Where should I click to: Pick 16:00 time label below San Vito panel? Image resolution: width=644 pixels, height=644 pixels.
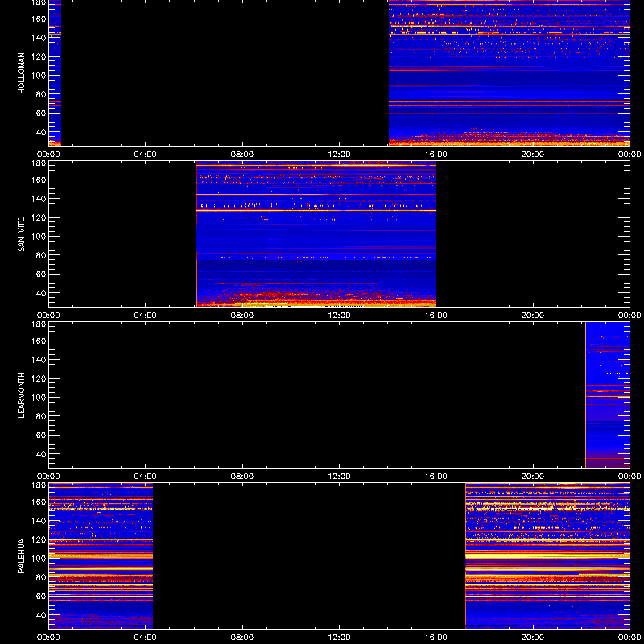(x=436, y=316)
